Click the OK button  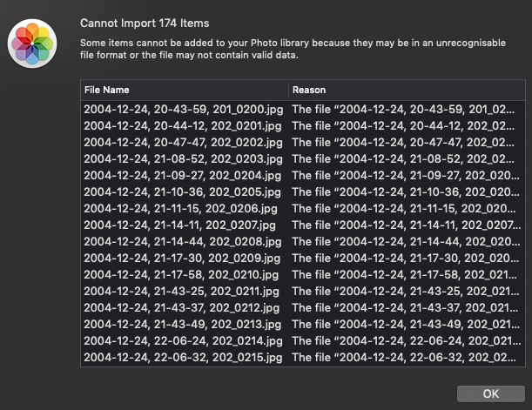[490, 393]
